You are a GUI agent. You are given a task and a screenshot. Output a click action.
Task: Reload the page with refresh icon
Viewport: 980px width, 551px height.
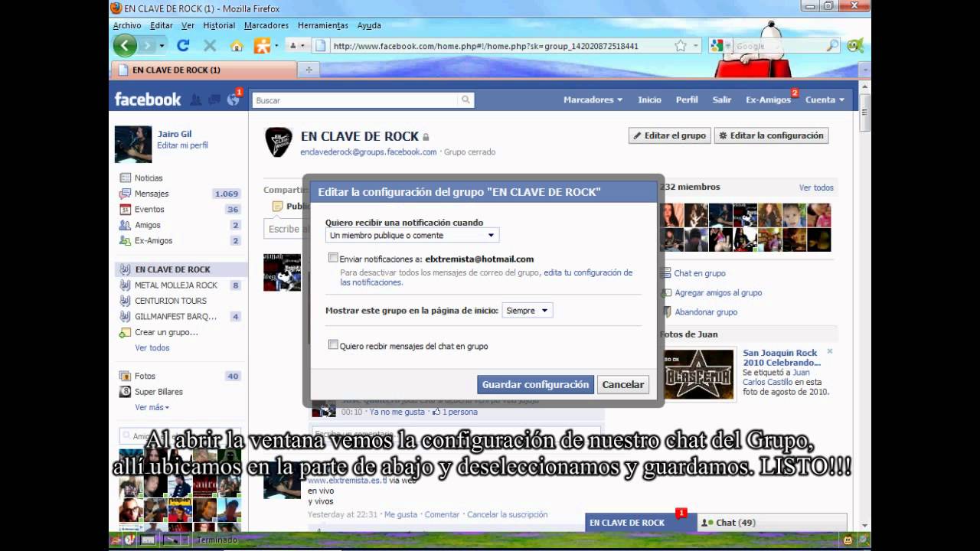tap(183, 46)
